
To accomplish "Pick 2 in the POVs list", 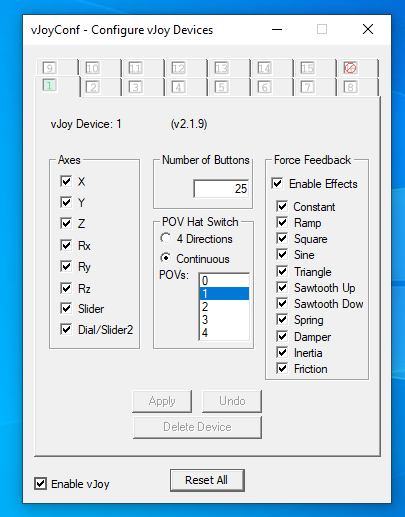I will 224,307.
